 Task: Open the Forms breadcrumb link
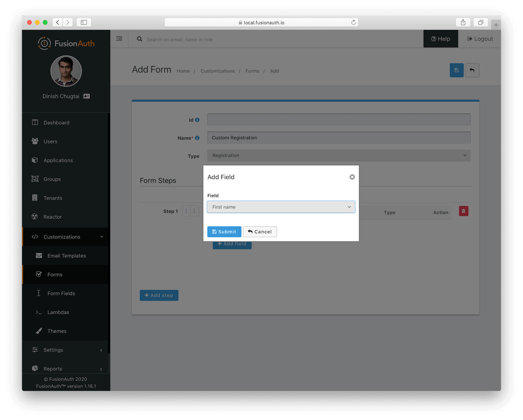coord(252,71)
